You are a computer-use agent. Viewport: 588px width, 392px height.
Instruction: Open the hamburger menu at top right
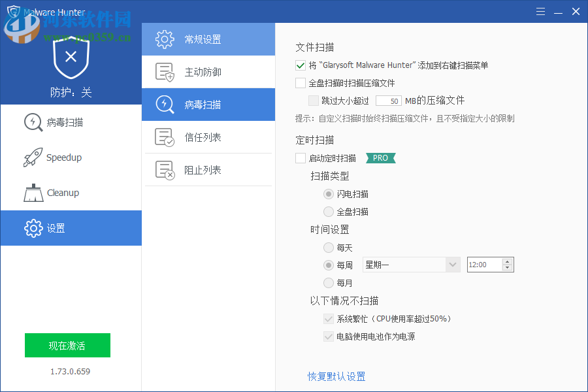540,11
